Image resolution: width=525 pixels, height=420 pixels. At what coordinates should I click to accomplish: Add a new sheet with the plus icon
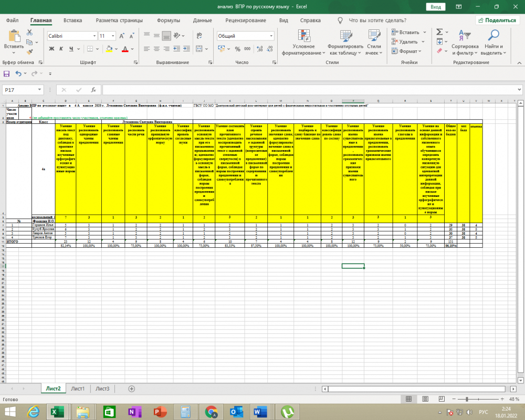[x=132, y=389]
